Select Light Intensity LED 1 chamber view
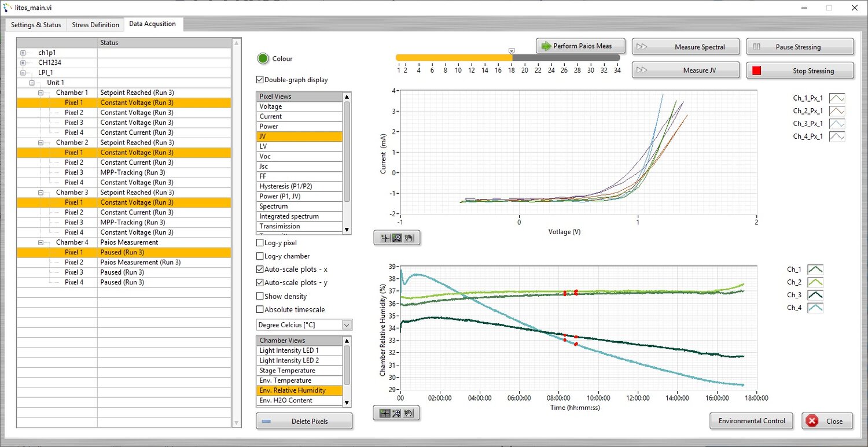This screenshot has height=447, width=868. [300, 350]
